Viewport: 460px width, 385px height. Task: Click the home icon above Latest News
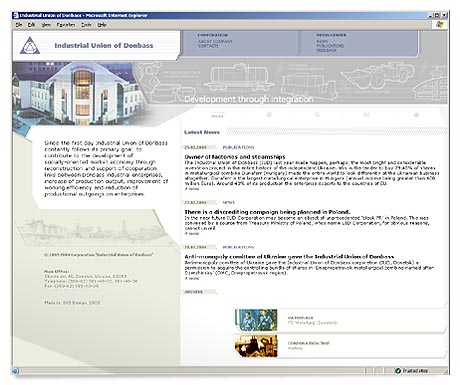tap(416, 115)
